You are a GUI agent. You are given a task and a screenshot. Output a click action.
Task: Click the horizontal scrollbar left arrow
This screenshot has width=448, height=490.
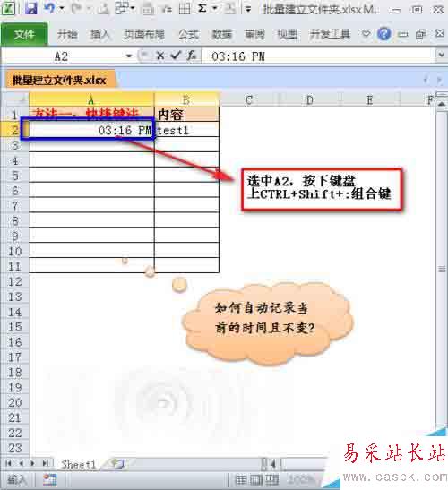pyautogui.click(x=273, y=464)
